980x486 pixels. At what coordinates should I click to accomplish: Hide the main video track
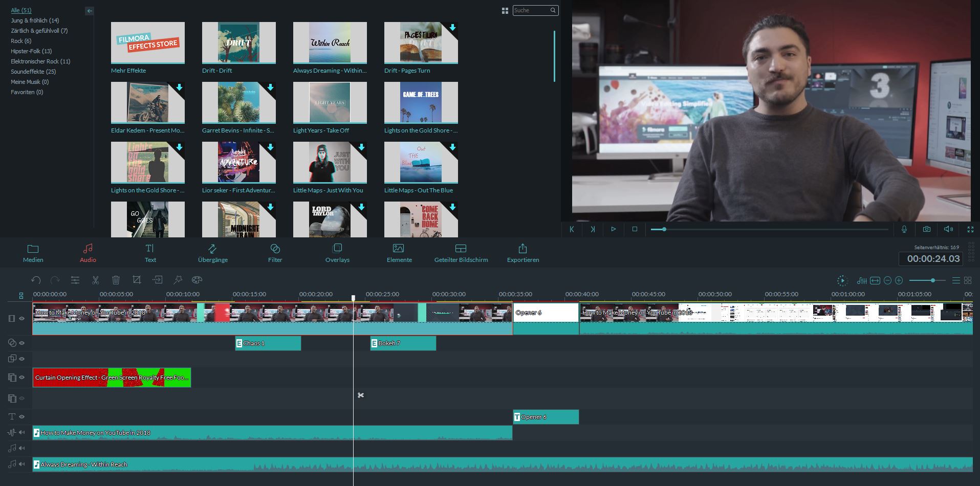click(22, 318)
